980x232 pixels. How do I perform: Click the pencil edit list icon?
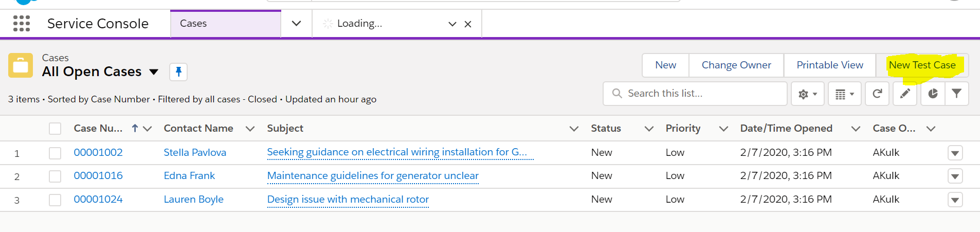pyautogui.click(x=905, y=94)
